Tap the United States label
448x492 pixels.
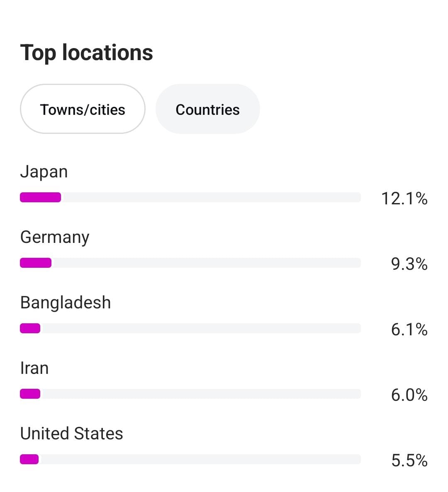point(72,434)
